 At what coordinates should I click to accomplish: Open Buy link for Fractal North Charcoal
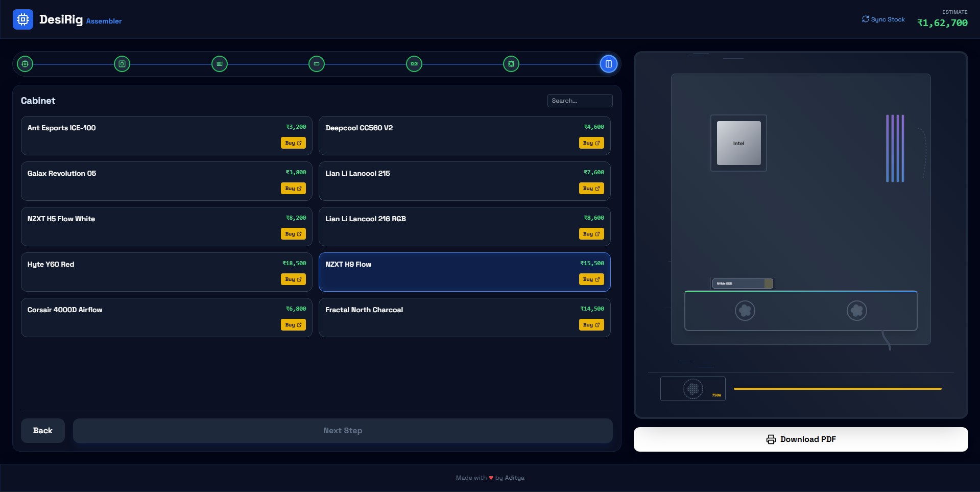[591, 325]
